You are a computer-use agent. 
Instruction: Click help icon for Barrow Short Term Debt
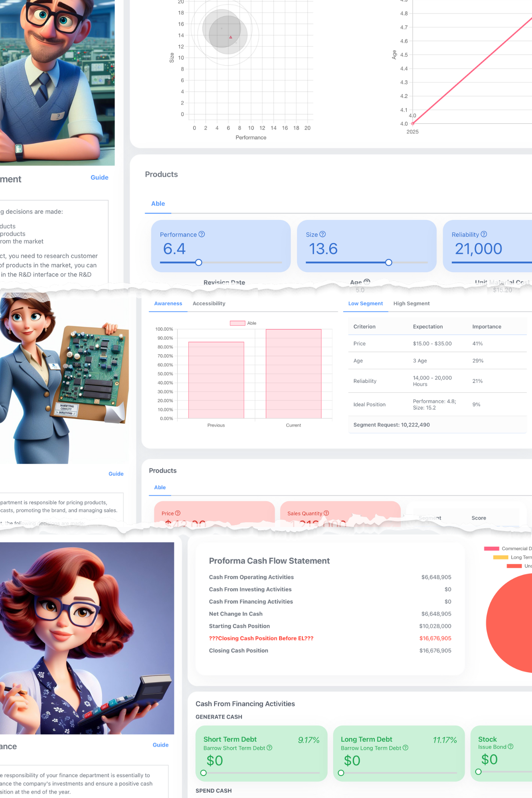(x=269, y=748)
